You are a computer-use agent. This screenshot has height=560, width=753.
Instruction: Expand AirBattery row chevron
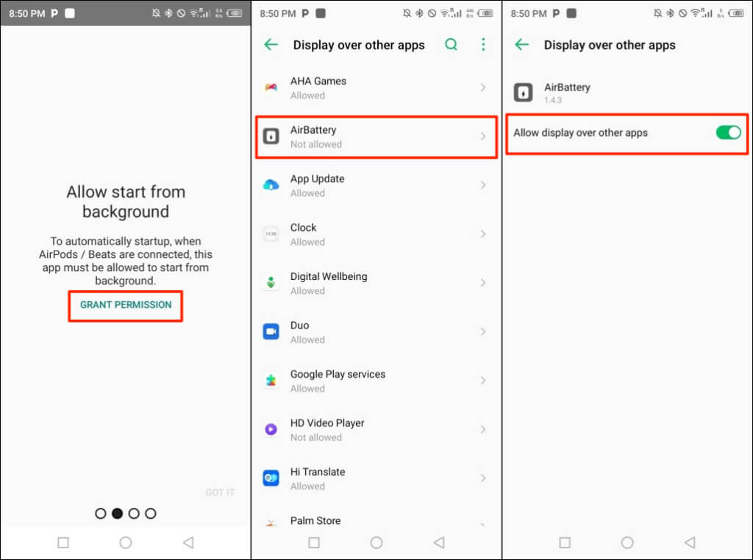pyautogui.click(x=482, y=136)
